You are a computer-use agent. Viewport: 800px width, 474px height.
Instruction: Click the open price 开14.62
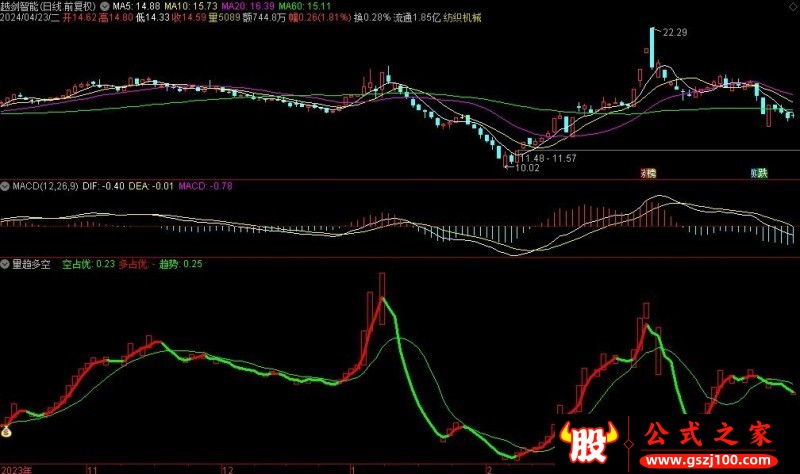point(80,18)
